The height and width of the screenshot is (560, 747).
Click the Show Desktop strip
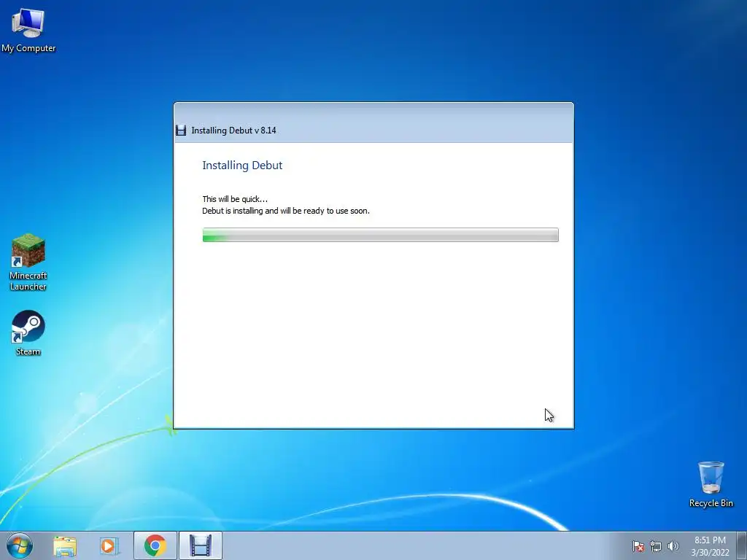pos(742,545)
